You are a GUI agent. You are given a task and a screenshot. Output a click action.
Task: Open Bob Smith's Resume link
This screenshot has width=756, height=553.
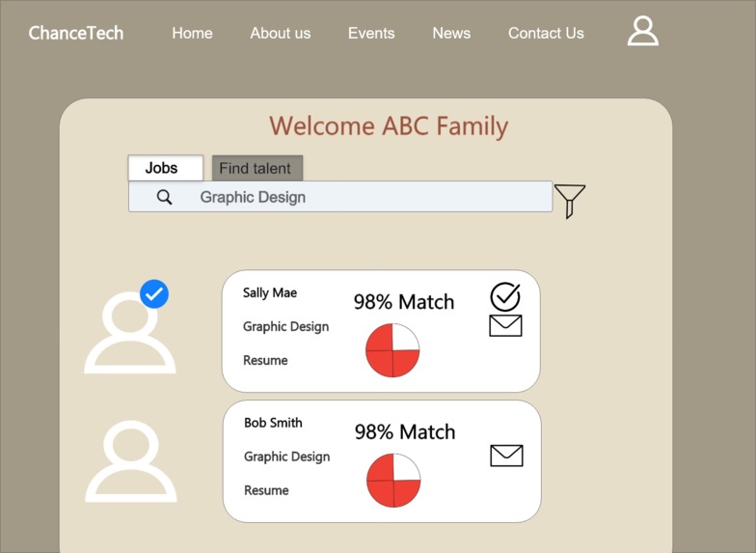(266, 490)
